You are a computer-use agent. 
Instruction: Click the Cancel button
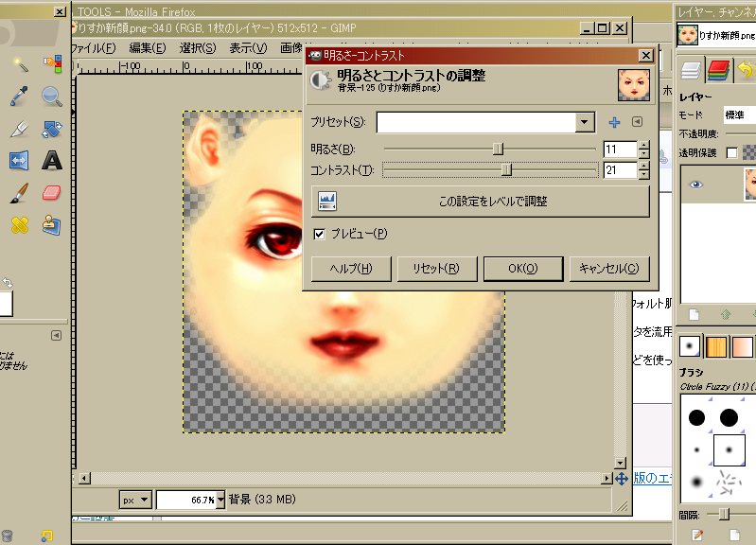point(609,269)
